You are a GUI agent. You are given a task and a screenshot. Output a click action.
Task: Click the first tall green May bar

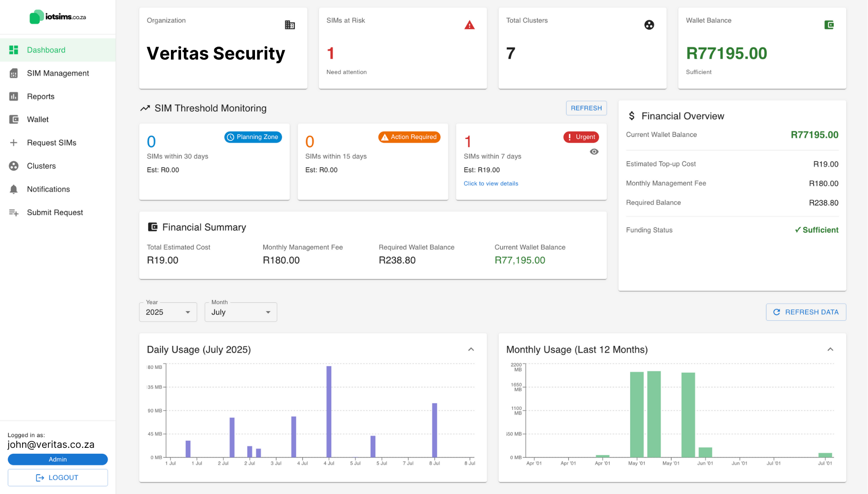637,415
